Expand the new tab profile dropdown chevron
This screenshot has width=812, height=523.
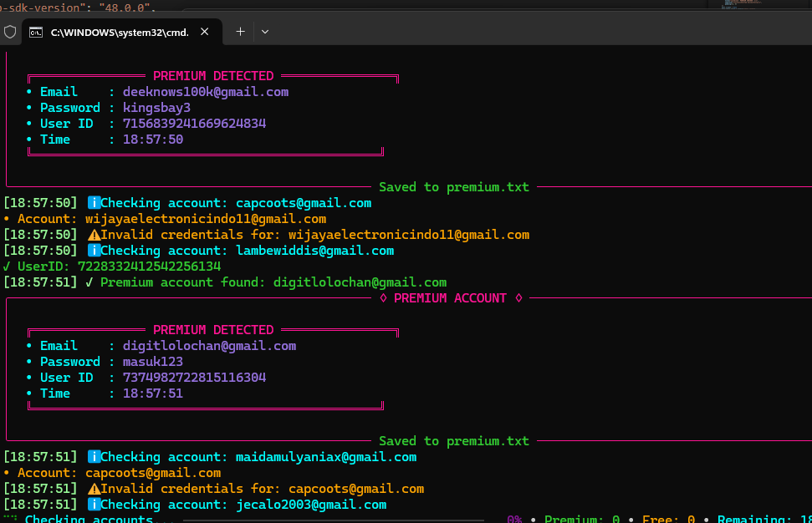coord(265,32)
